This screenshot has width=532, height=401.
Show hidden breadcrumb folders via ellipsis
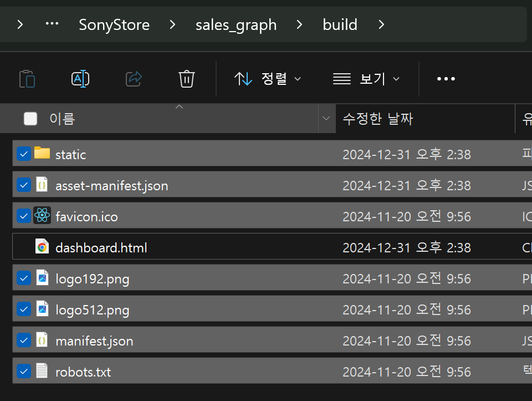(x=52, y=23)
